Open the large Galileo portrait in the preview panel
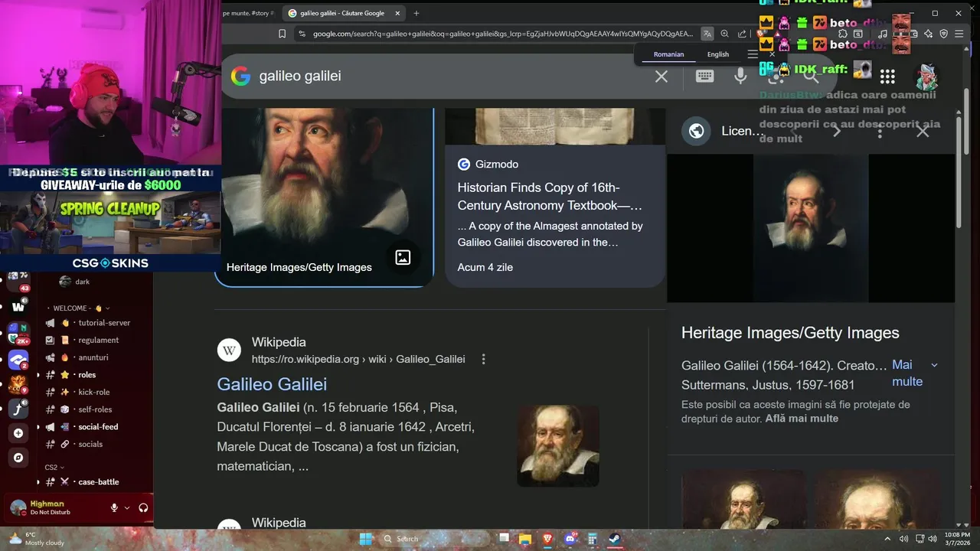This screenshot has height=551, width=980. pyautogui.click(x=811, y=228)
